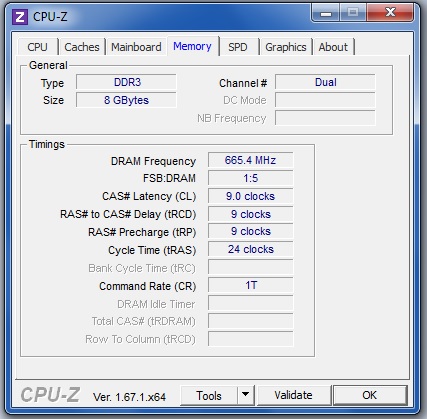The width and height of the screenshot is (427, 419).
Task: Confirm with the OK button
Action: pyautogui.click(x=370, y=395)
